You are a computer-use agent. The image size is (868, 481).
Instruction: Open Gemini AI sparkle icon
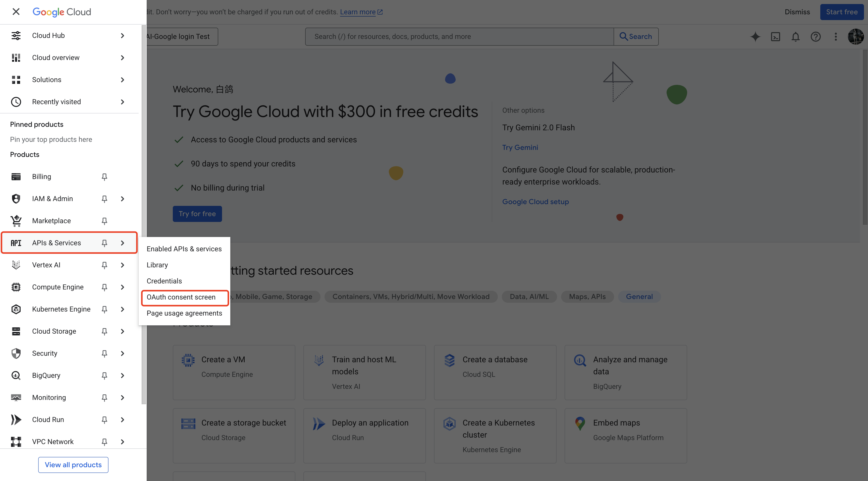coord(755,36)
